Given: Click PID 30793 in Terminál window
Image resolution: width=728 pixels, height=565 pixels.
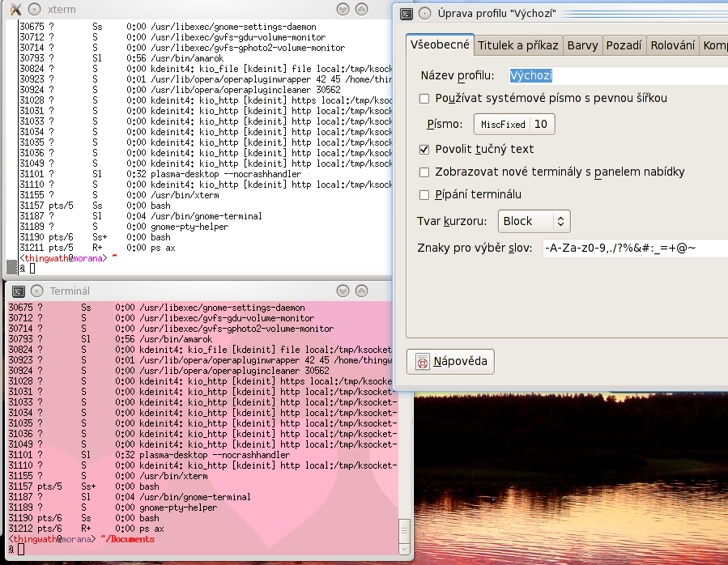Looking at the screenshot, I should (20, 339).
